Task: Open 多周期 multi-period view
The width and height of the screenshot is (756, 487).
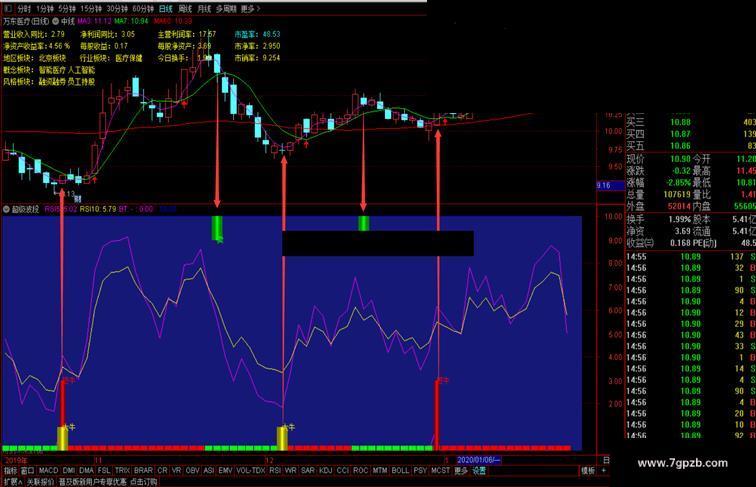Action: (x=226, y=9)
